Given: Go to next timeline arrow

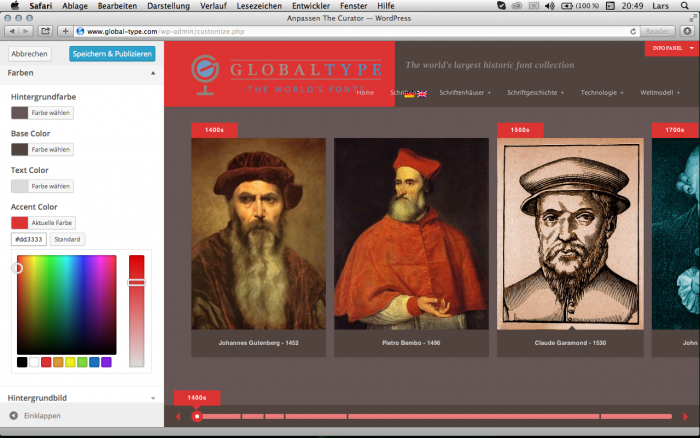Looking at the screenshot, I should tap(685, 417).
